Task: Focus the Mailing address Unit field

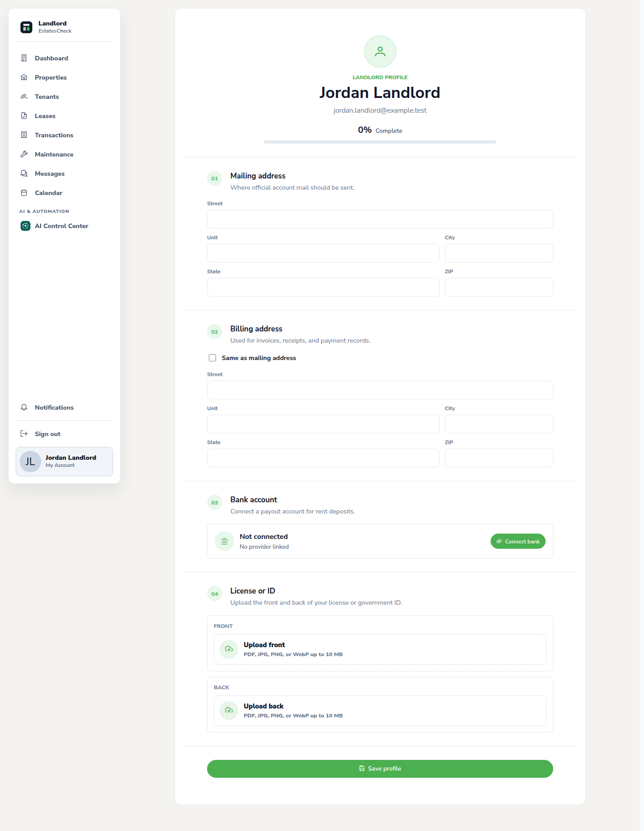Action: coord(323,253)
